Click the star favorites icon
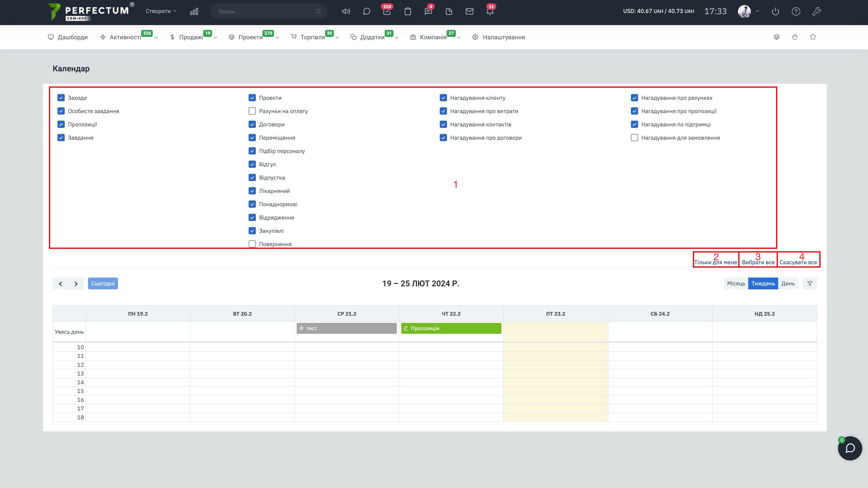 (813, 37)
